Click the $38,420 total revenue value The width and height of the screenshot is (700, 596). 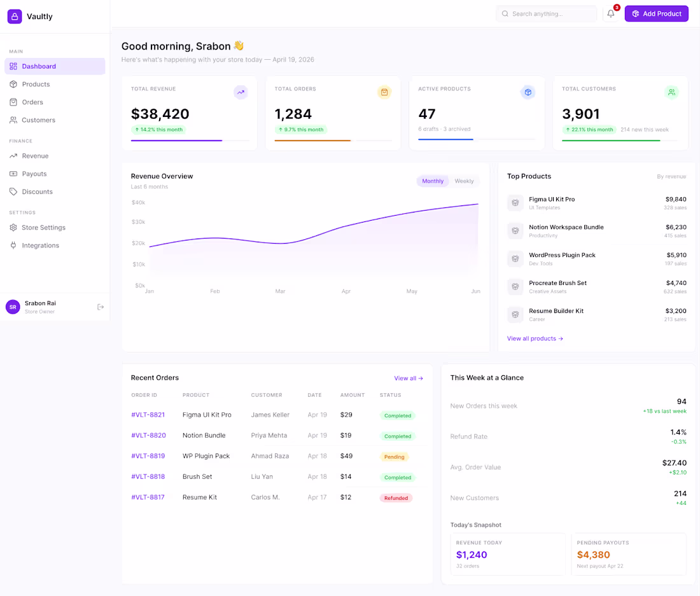click(x=160, y=114)
